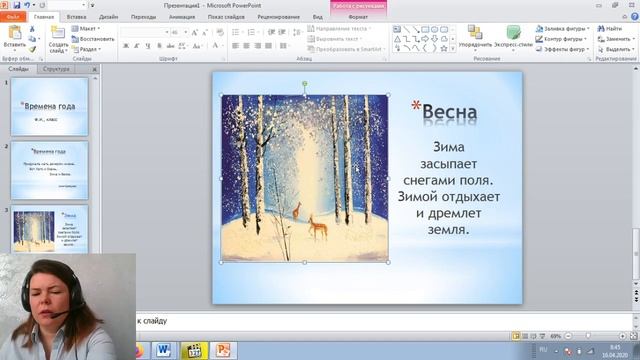Click the Восстановить slide reset button
Screen dimensions: 640x360
tap(93, 39)
